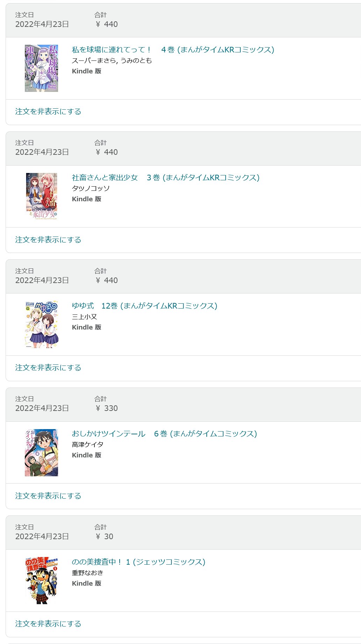361x644 pixels.
Task: Click author name タツノコッソ
Action: [91, 188]
